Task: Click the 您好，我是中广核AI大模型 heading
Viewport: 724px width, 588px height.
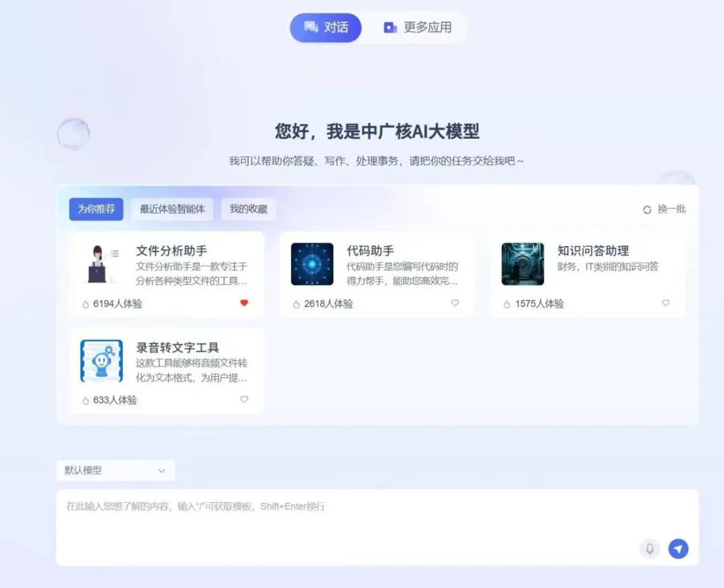Action: (377, 131)
